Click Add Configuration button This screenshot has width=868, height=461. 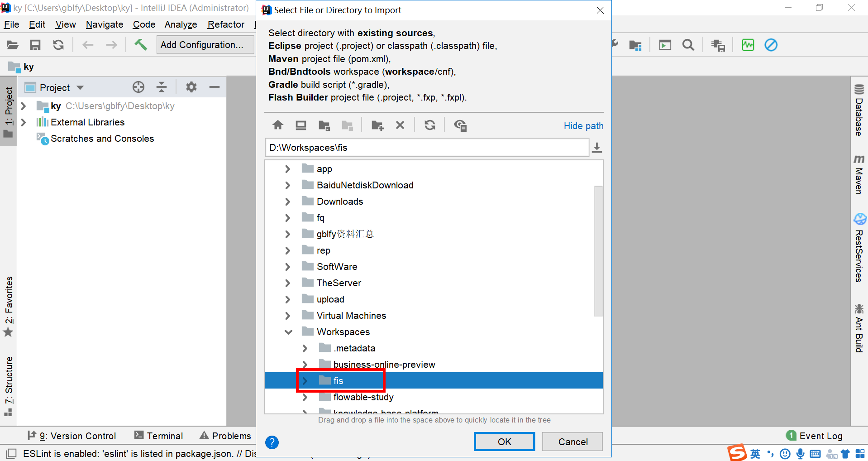(205, 45)
